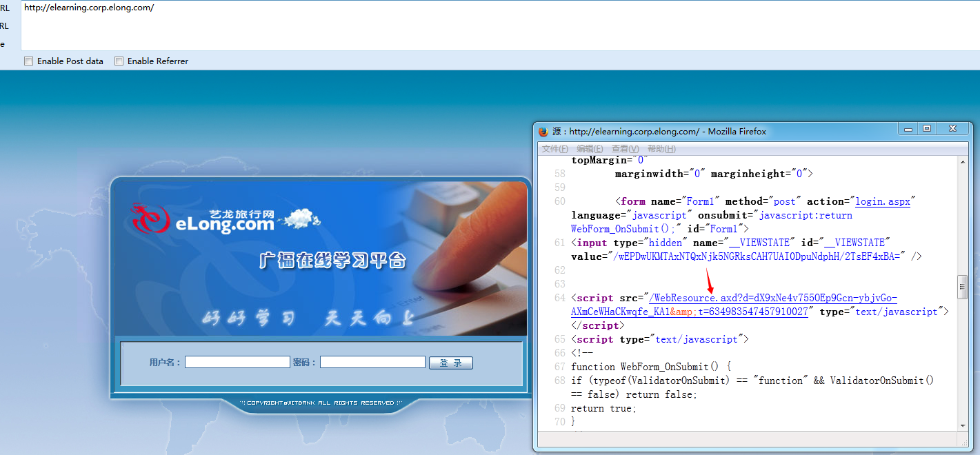Viewport: 980px width, 455px height.
Task: Click the 密码 label on login form
Action: coord(304,362)
